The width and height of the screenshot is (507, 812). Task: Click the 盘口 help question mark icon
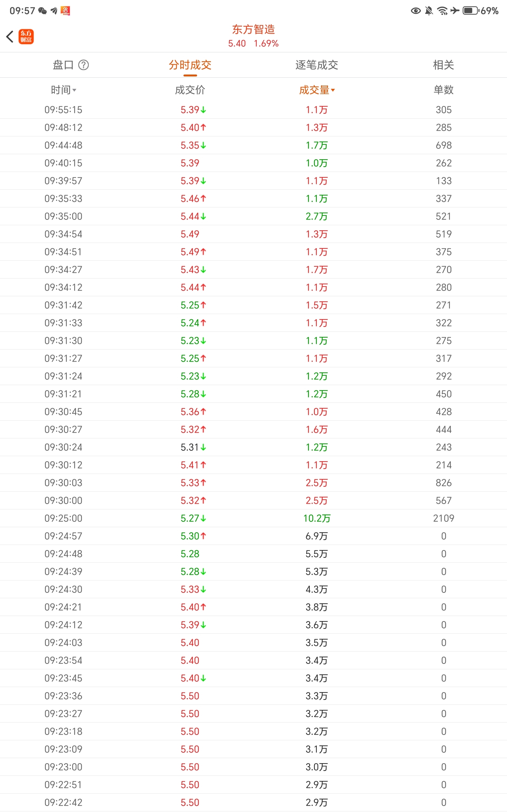point(83,65)
